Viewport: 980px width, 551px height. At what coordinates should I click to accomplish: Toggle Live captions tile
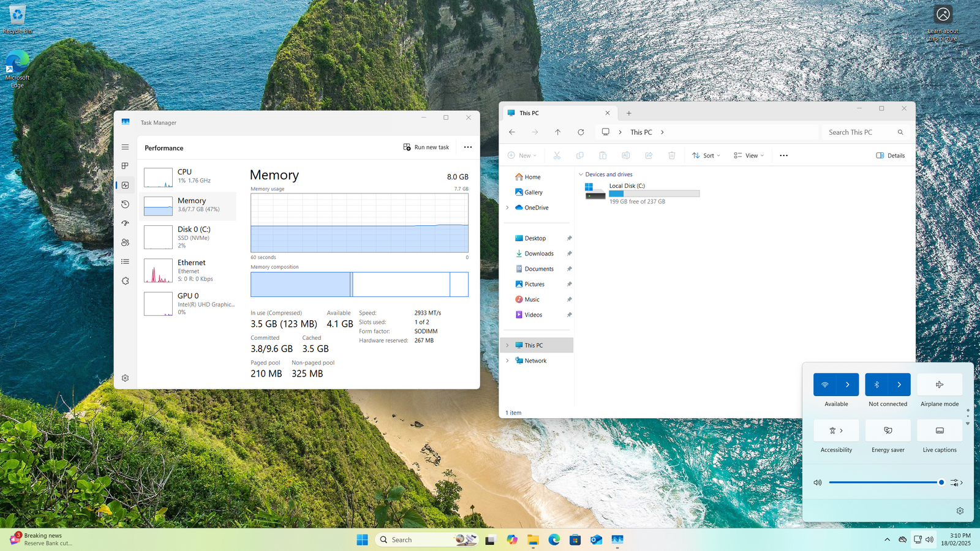coord(940,430)
